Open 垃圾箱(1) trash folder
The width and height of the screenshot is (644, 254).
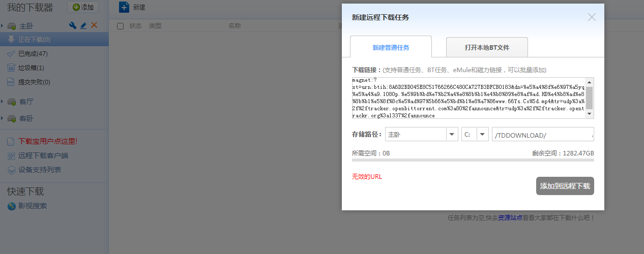pos(31,68)
